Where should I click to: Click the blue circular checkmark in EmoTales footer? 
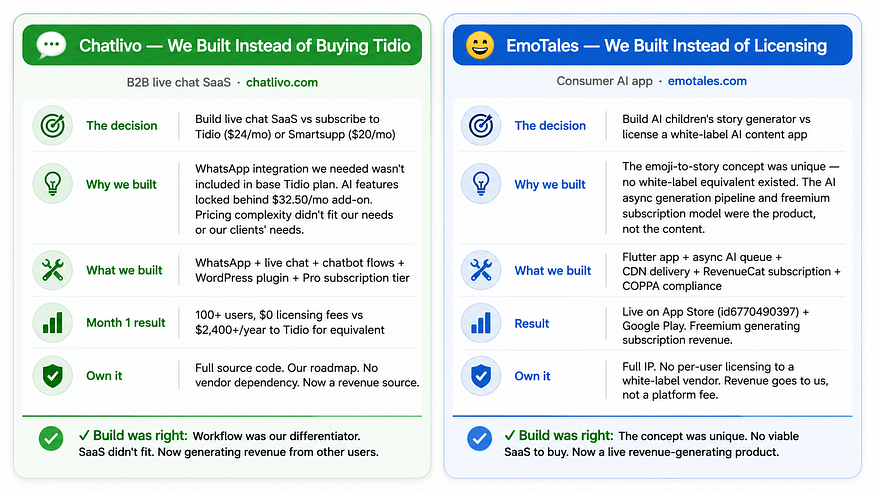click(479, 438)
